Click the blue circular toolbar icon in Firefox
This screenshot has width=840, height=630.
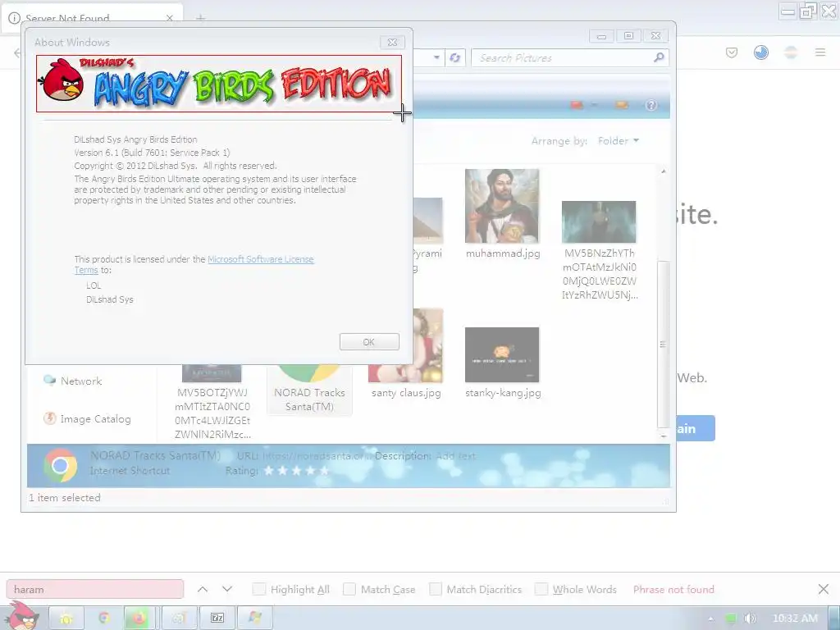761,52
